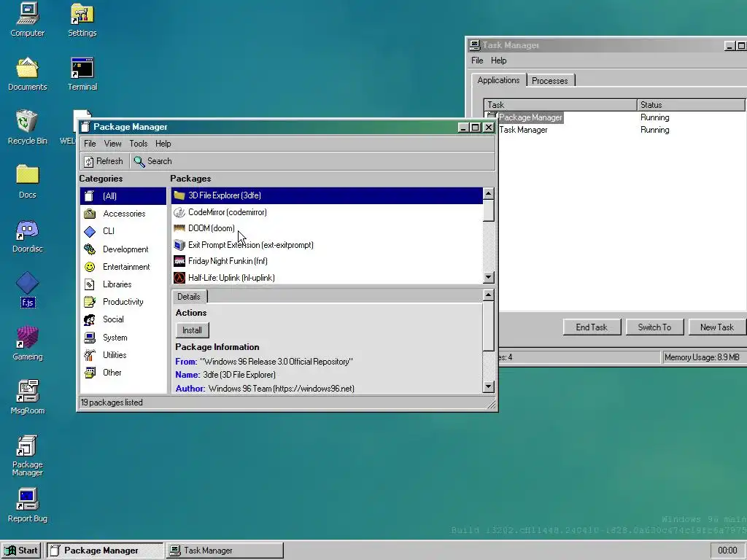
Task: Click New Task in Task Manager
Action: pyautogui.click(x=717, y=327)
